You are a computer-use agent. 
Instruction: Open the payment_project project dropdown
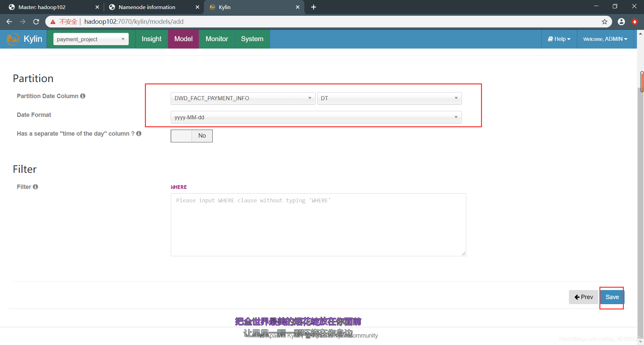[x=91, y=39]
